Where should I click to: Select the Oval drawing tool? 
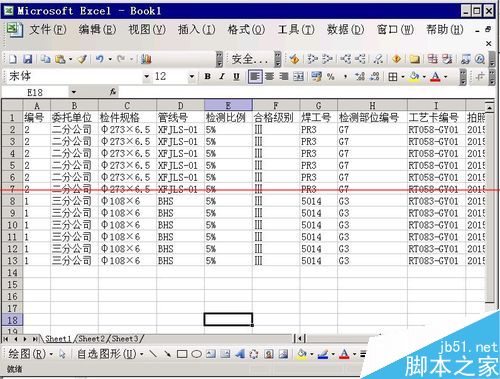pyautogui.click(x=196, y=354)
